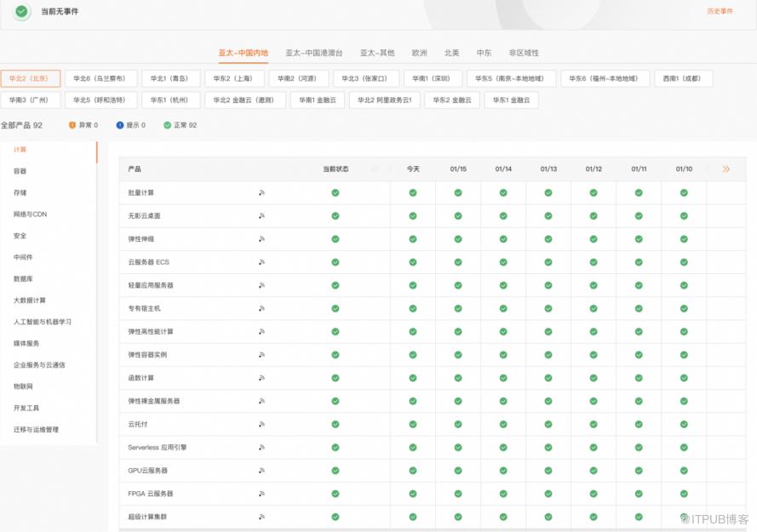Click RSS icon in 专有宿主机 row

click(261, 308)
